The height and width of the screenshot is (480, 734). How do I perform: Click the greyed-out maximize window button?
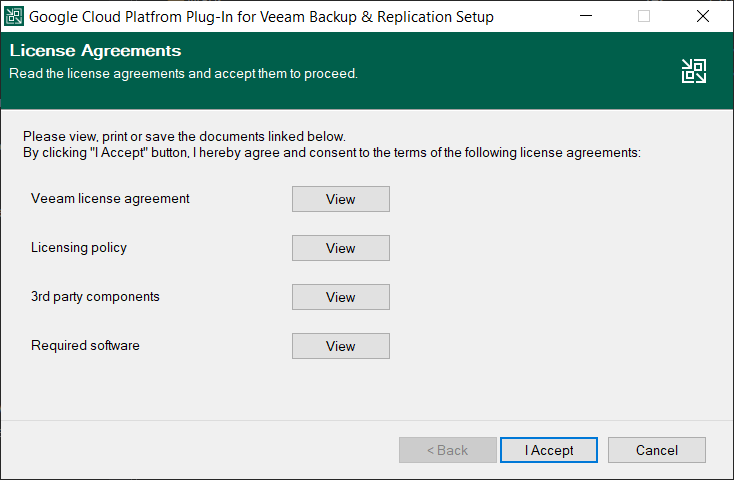(644, 17)
